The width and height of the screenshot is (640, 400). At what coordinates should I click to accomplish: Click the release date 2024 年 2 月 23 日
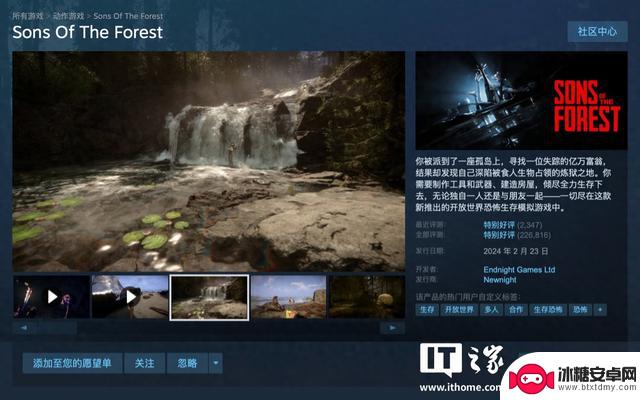(516, 251)
